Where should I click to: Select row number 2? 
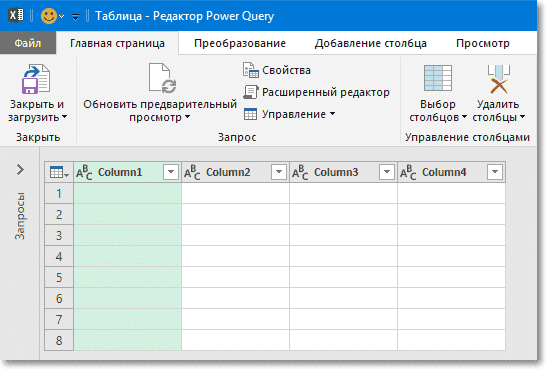click(59, 214)
